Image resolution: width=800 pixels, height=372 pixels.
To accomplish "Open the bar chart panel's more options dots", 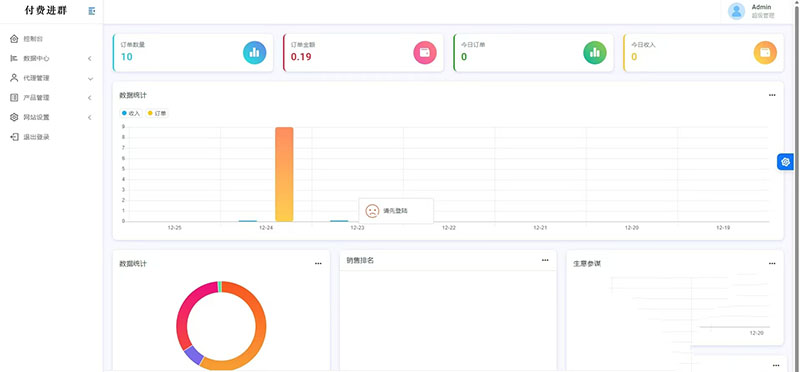I will [772, 95].
